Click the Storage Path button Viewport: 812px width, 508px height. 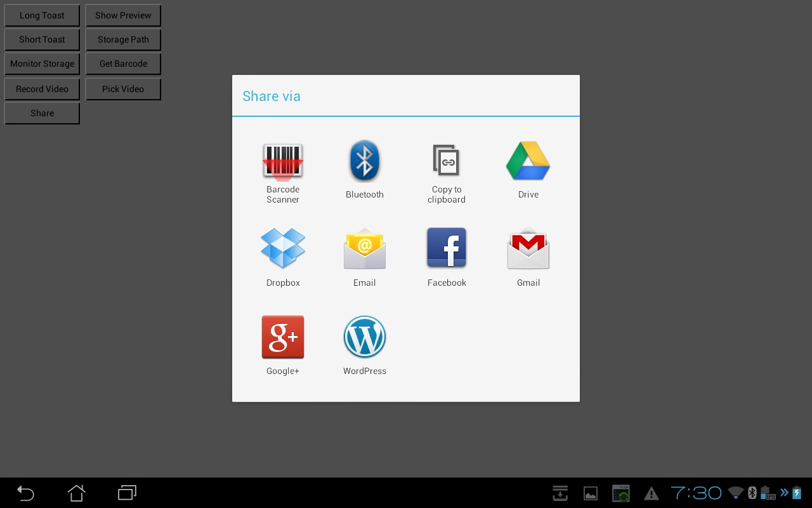[x=123, y=39]
